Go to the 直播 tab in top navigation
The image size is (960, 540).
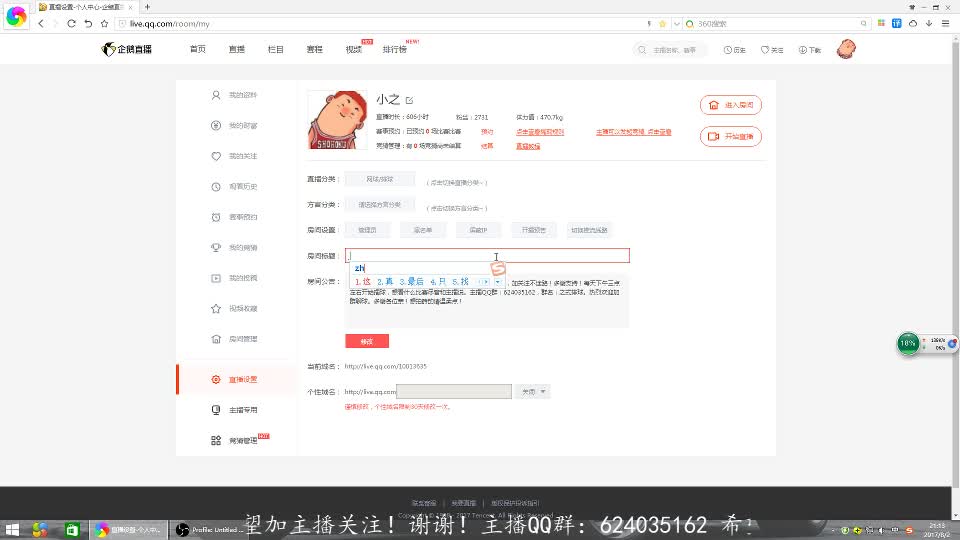click(x=236, y=49)
